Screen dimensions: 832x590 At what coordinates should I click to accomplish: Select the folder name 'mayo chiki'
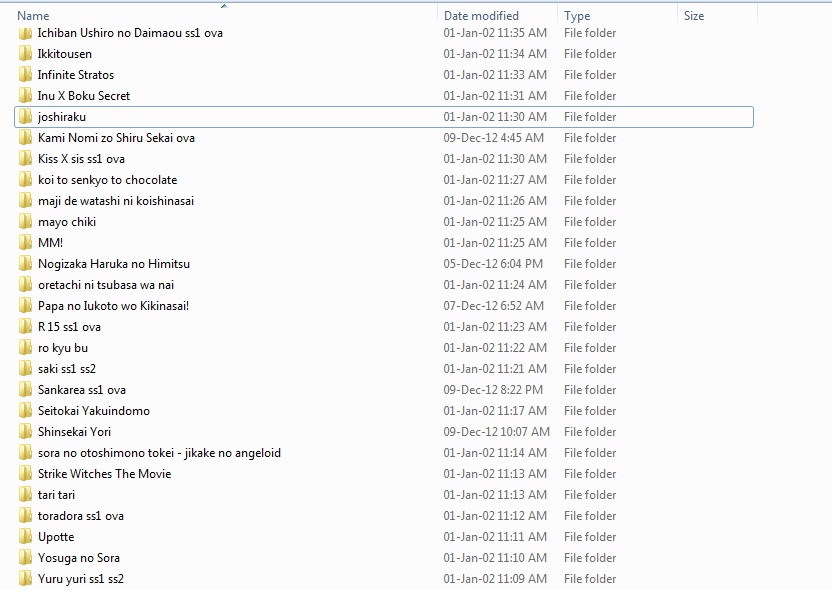(67, 222)
